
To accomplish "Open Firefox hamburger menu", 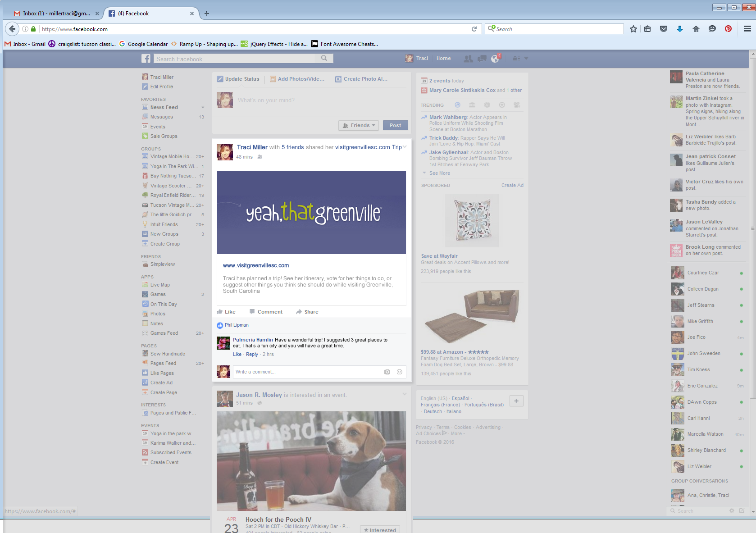I will click(x=747, y=29).
